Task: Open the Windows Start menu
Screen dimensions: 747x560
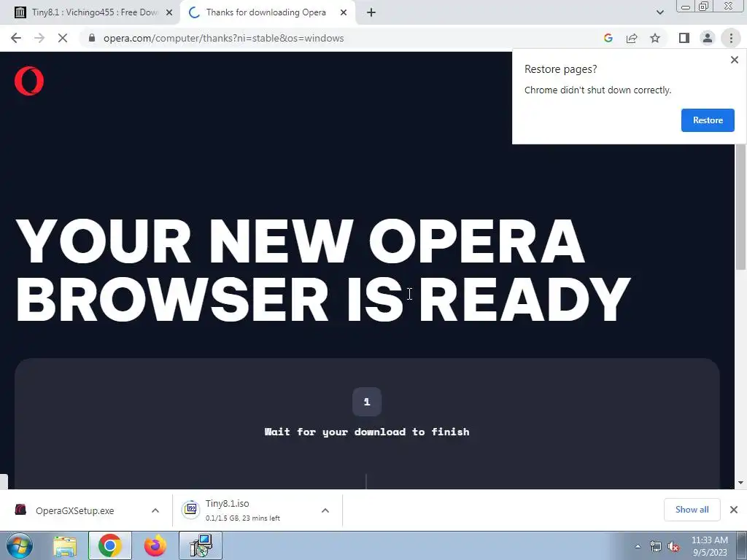Action: 19,545
